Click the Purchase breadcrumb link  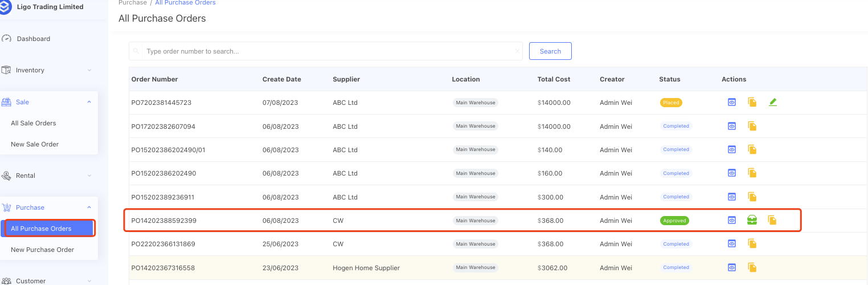[132, 3]
